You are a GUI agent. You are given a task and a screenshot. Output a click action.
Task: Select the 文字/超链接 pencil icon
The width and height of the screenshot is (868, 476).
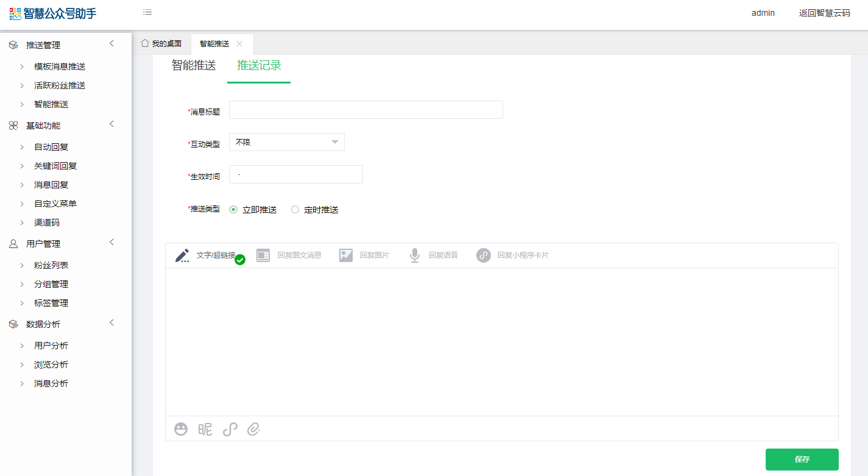pyautogui.click(x=182, y=255)
